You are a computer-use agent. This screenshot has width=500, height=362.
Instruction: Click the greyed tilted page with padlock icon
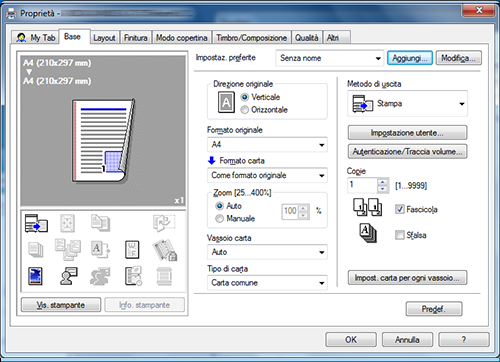tap(165, 250)
